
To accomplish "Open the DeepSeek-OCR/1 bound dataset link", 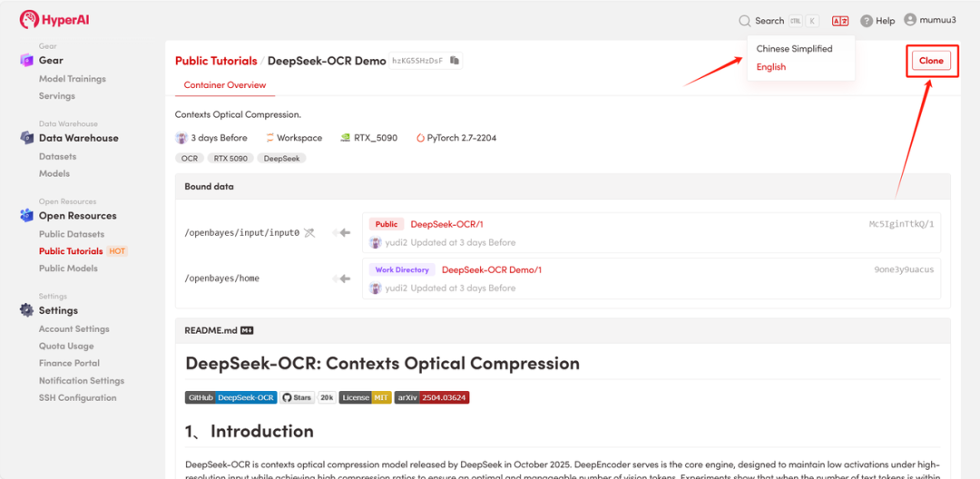I will pyautogui.click(x=446, y=224).
